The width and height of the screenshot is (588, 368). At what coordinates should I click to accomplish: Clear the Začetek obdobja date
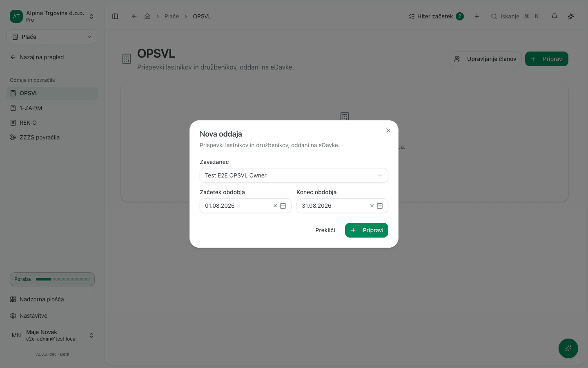click(x=275, y=206)
